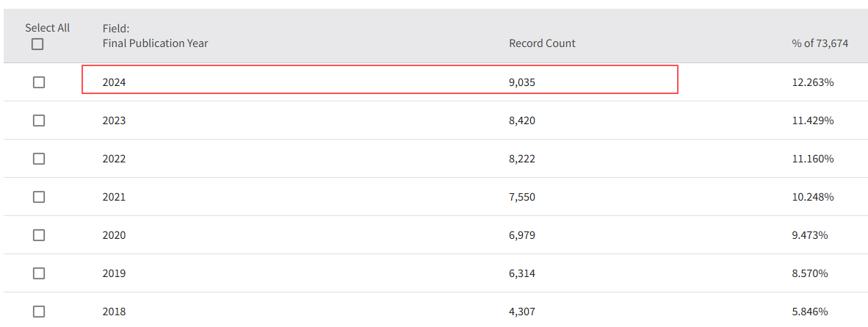Tick the checkbox for year 2024
The image size is (868, 327).
39,82
